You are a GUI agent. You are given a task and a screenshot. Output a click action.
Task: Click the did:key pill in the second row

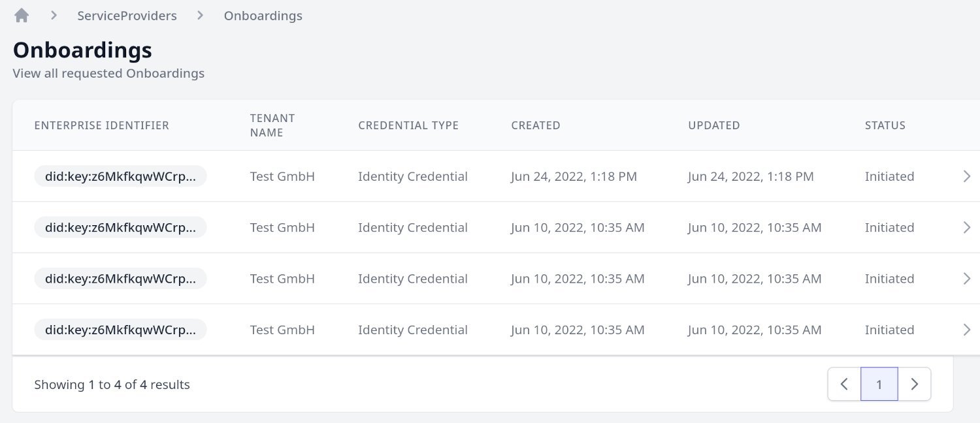coord(120,227)
